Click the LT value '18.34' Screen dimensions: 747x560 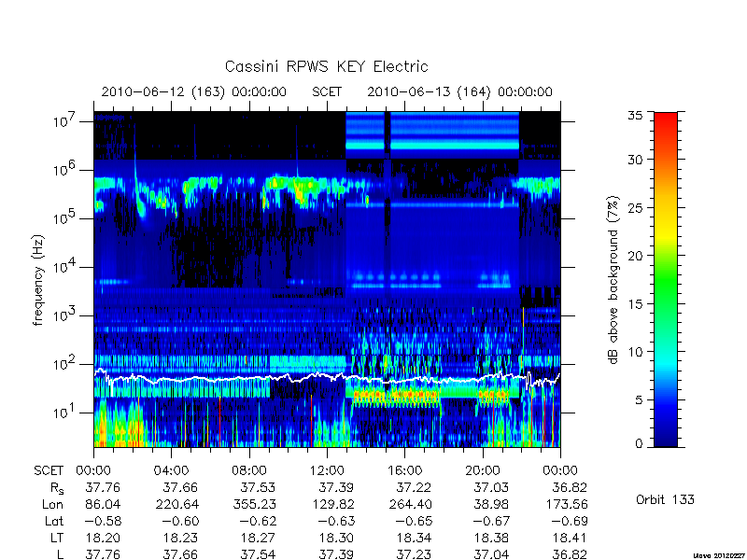(x=414, y=539)
